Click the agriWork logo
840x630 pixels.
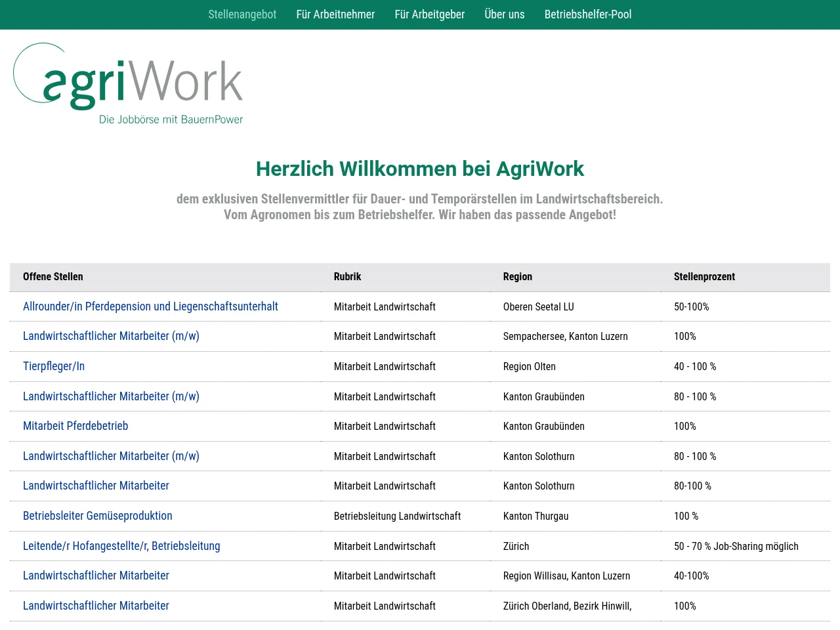[x=128, y=83]
